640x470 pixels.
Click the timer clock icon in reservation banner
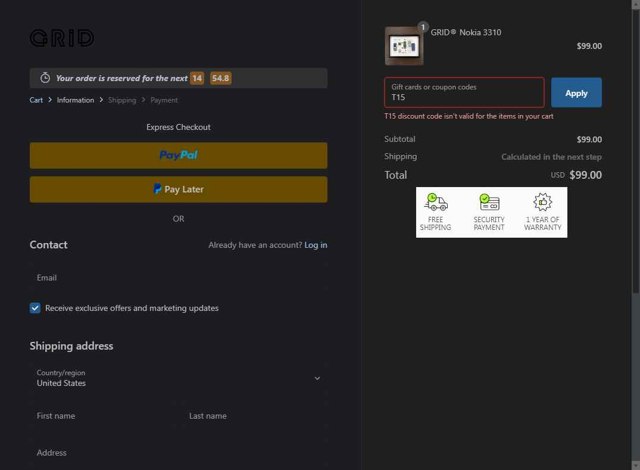(x=45, y=78)
